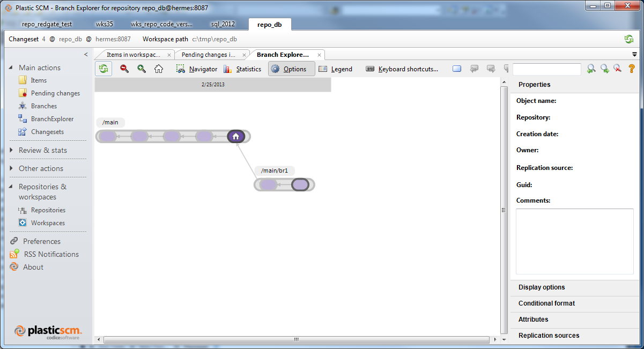Expand the Conditional format section
Viewport: 644px width, 349px height.
click(574, 303)
